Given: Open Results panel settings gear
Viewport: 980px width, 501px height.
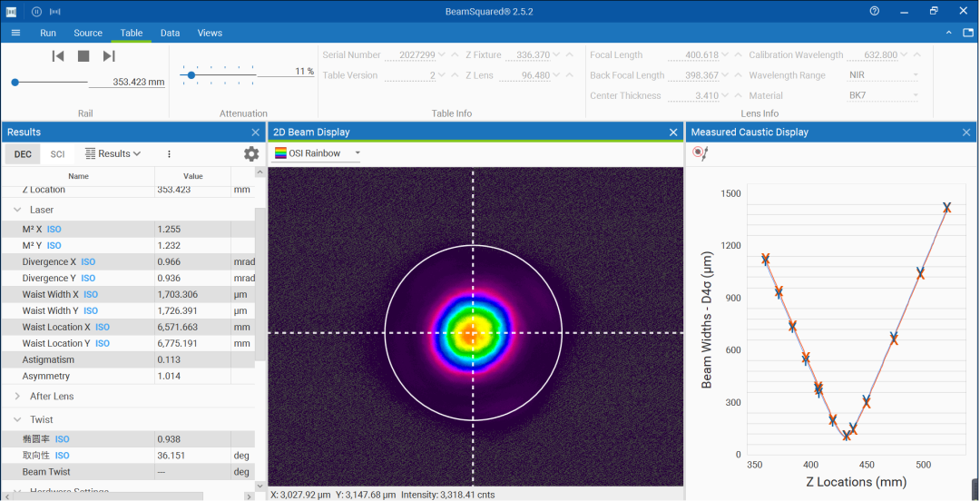Looking at the screenshot, I should (x=251, y=154).
